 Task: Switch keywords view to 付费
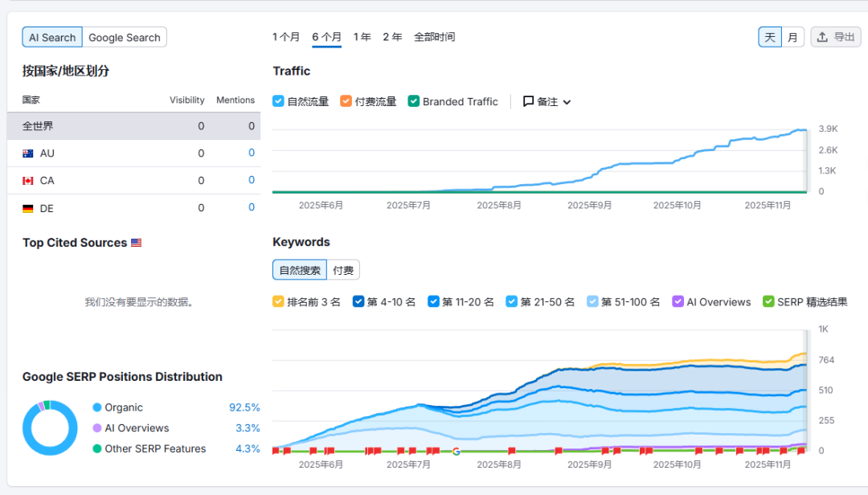click(343, 270)
